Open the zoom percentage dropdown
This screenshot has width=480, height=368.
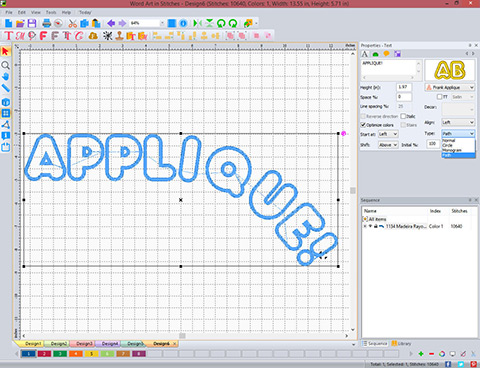click(x=162, y=23)
